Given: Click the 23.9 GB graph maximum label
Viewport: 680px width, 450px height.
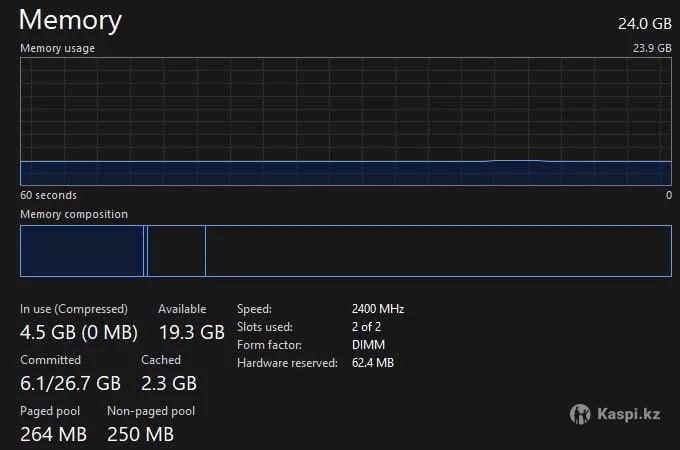Looking at the screenshot, I should [x=651, y=48].
